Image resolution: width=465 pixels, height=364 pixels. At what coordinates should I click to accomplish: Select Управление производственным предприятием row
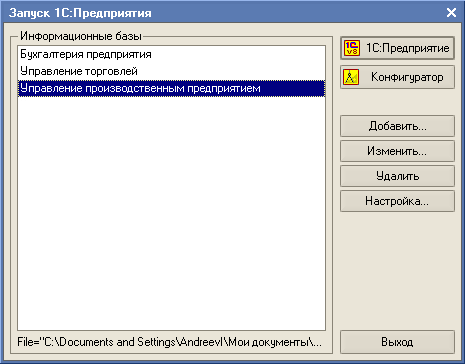point(171,88)
